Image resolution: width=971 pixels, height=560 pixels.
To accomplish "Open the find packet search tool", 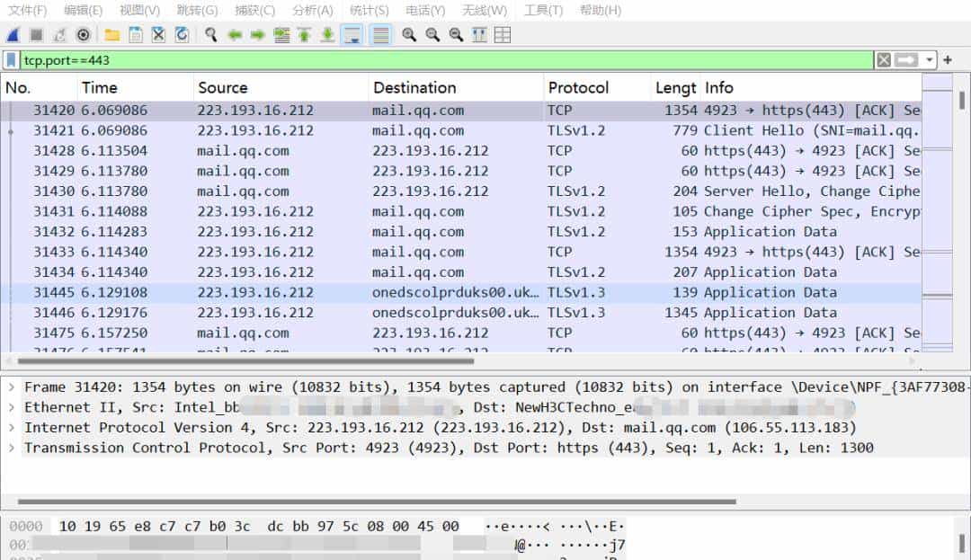I will 211,35.
